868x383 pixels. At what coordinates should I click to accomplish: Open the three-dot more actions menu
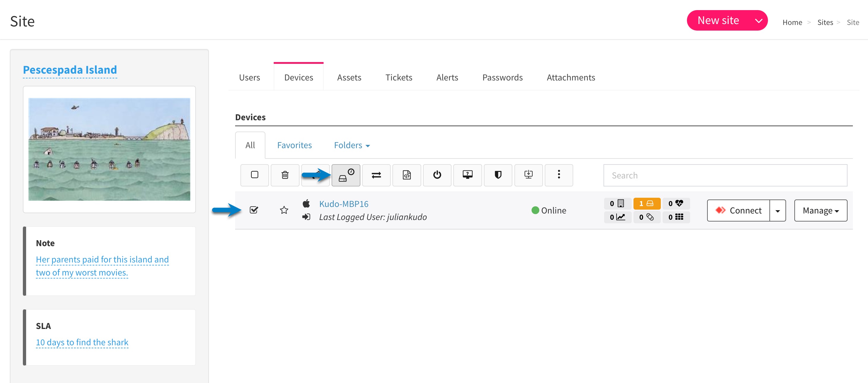click(x=559, y=175)
